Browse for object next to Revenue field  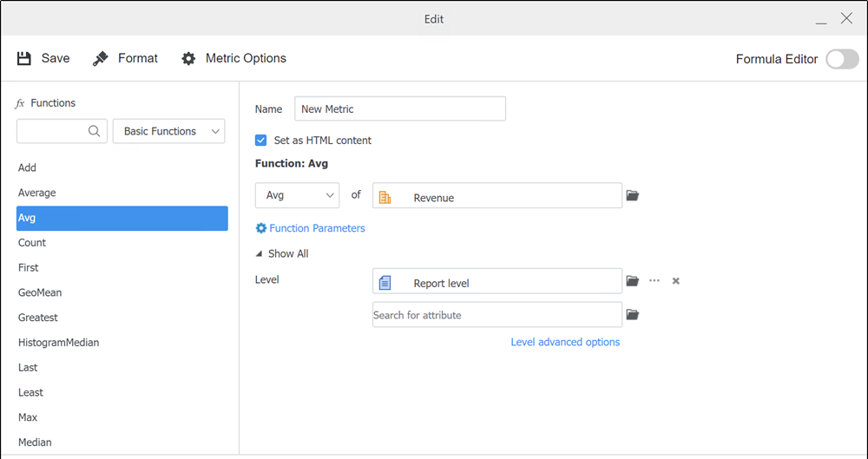[x=633, y=196]
